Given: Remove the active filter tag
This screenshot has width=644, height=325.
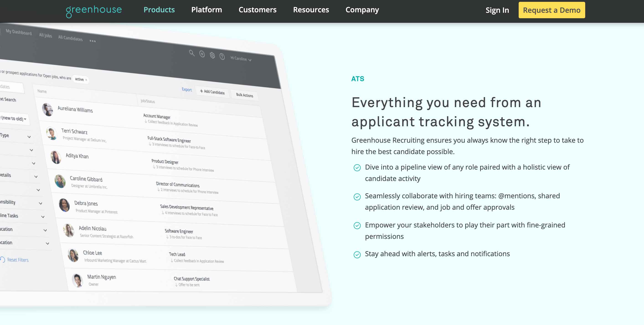Looking at the screenshot, I should click(86, 80).
